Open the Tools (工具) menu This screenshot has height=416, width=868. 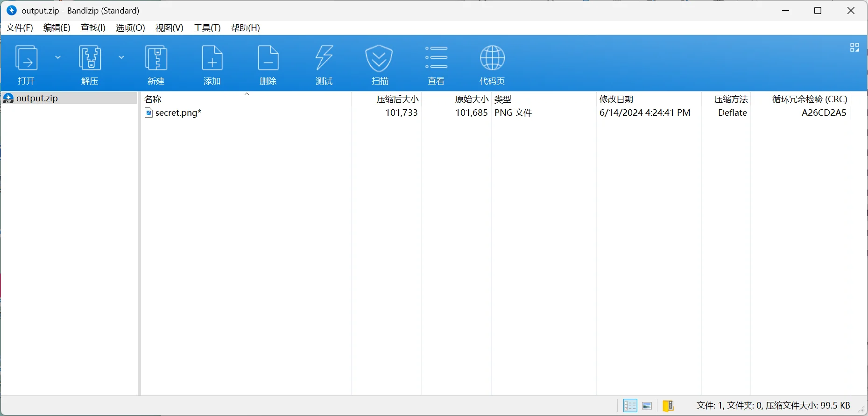tap(207, 28)
